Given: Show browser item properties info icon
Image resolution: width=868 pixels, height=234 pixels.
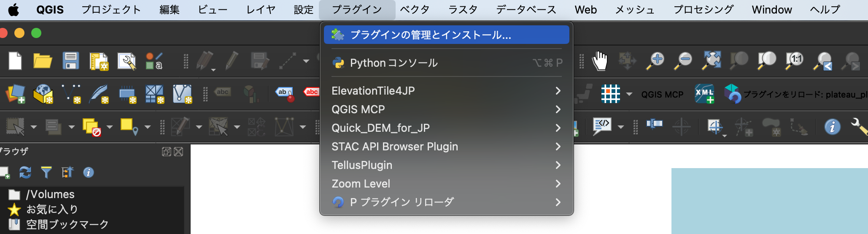Looking at the screenshot, I should click(x=88, y=172).
